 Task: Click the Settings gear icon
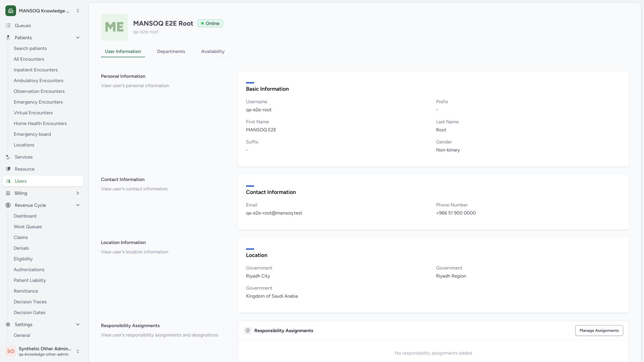click(x=8, y=324)
